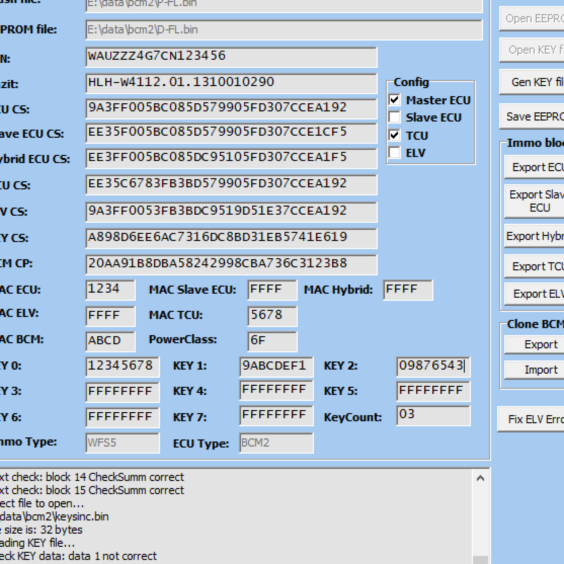The height and width of the screenshot is (564, 564).
Task: Click the ECU Type field BCM2
Action: (276, 443)
